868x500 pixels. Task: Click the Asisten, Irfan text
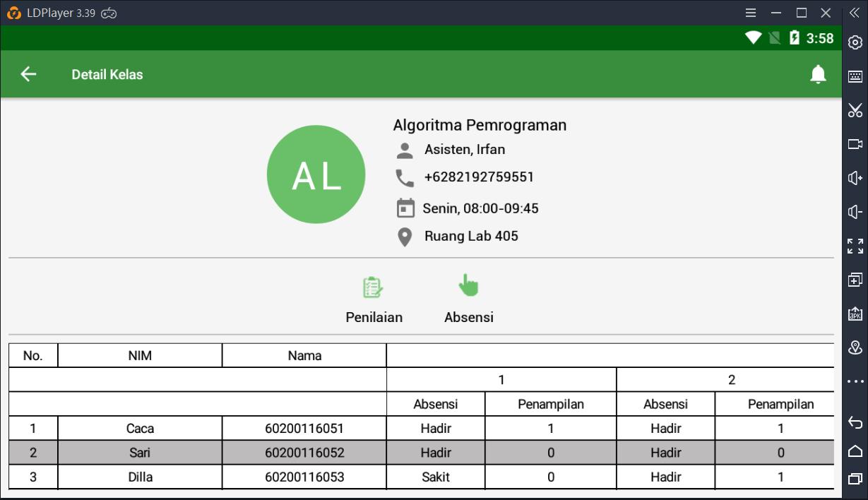[465, 150]
